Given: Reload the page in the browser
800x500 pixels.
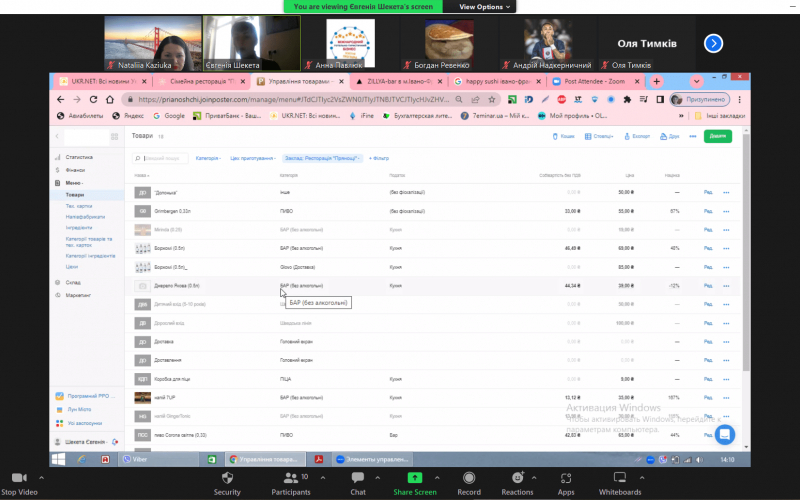Looking at the screenshot, I should point(93,99).
